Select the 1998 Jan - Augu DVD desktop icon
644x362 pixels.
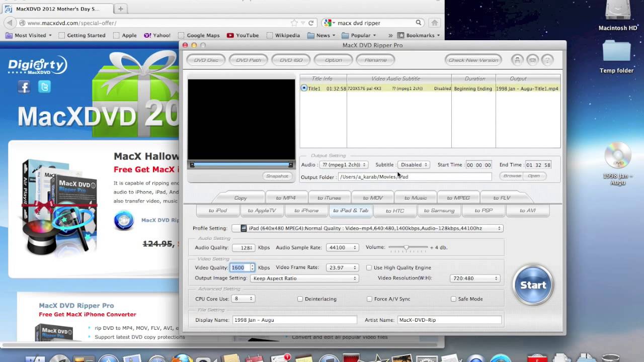(617, 163)
